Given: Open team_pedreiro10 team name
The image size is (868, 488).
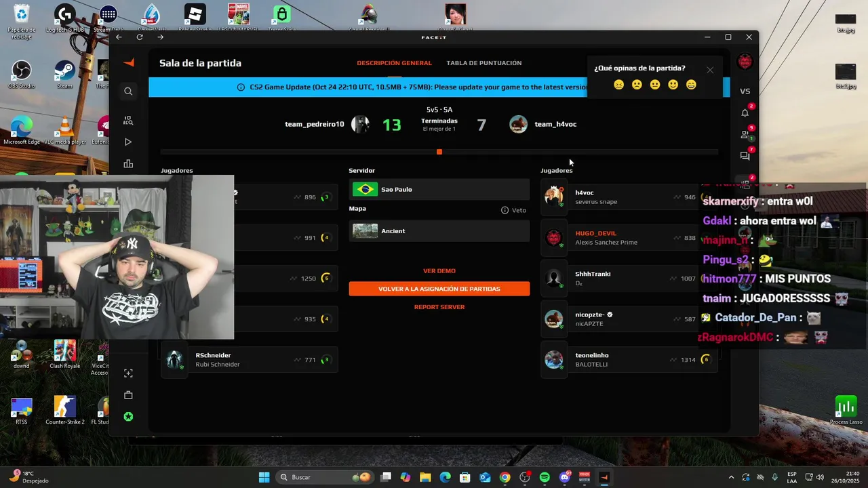Looking at the screenshot, I should point(315,124).
